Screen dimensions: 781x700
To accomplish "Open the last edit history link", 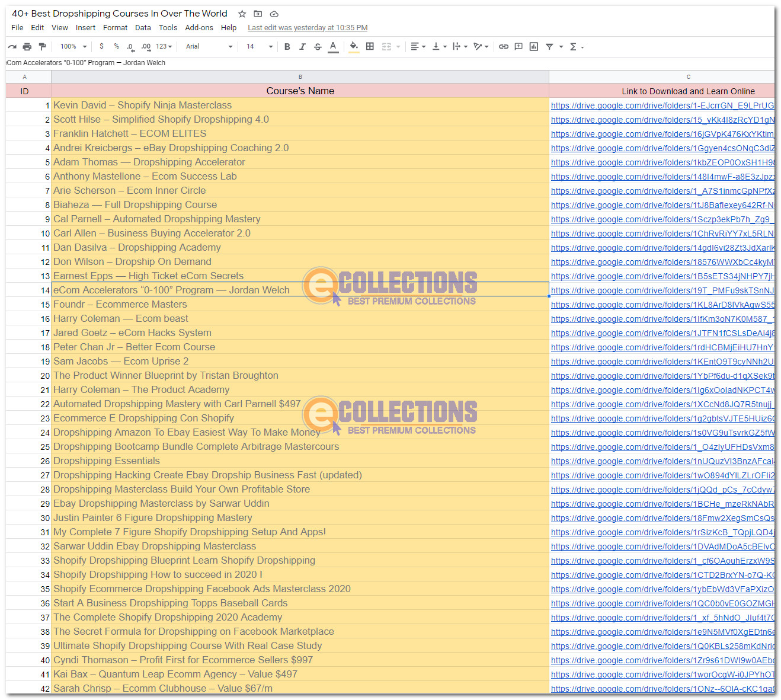I will (308, 28).
